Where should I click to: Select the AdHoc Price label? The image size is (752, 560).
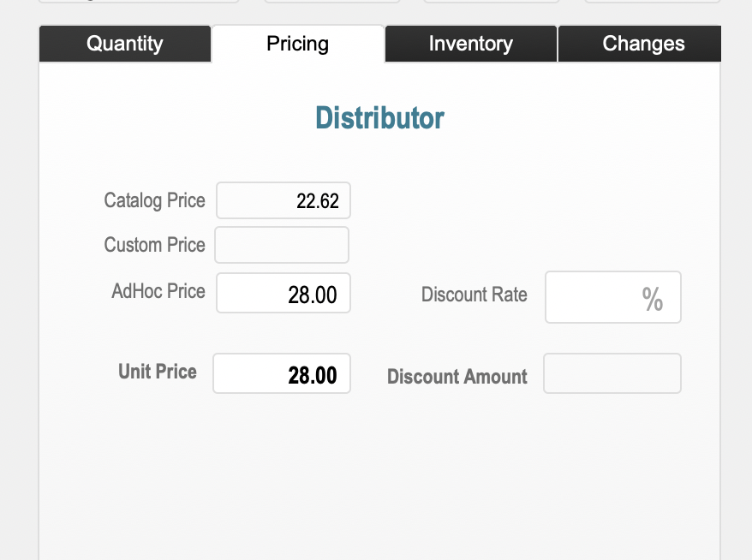[158, 291]
